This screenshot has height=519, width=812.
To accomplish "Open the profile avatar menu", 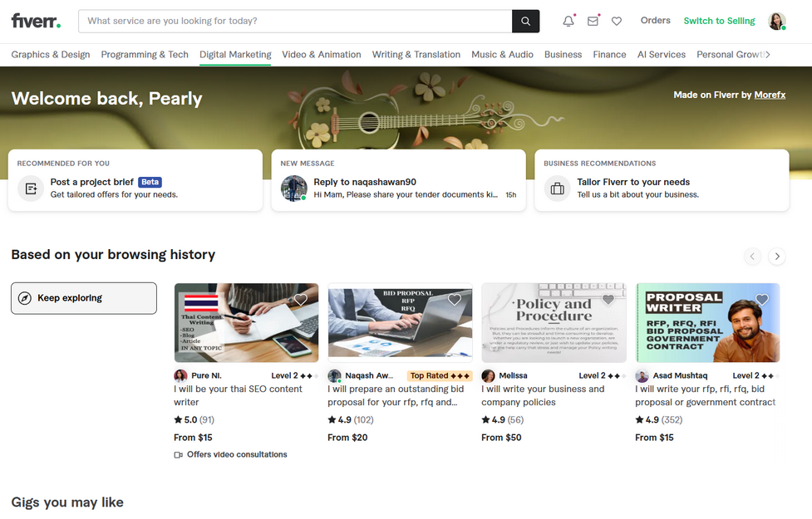I will (x=777, y=22).
